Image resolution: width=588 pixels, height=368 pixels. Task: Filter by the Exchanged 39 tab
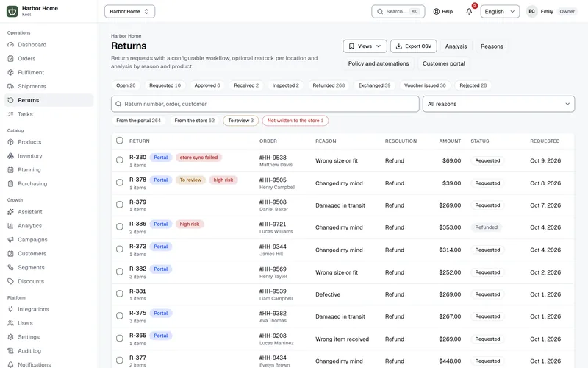point(374,85)
